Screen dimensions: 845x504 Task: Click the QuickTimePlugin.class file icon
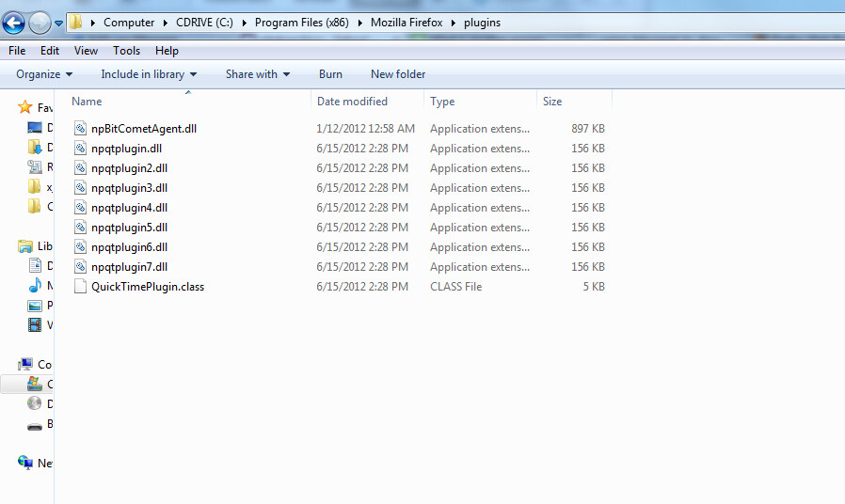tap(81, 287)
